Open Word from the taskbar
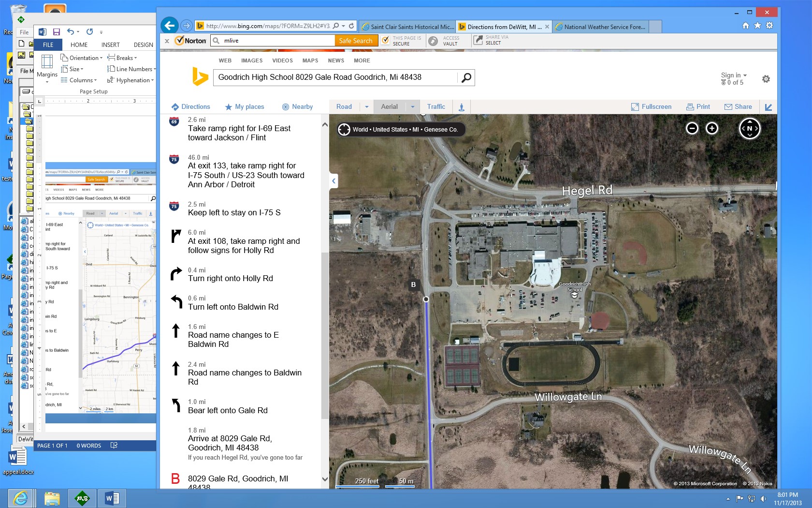The image size is (812, 508). [113, 498]
